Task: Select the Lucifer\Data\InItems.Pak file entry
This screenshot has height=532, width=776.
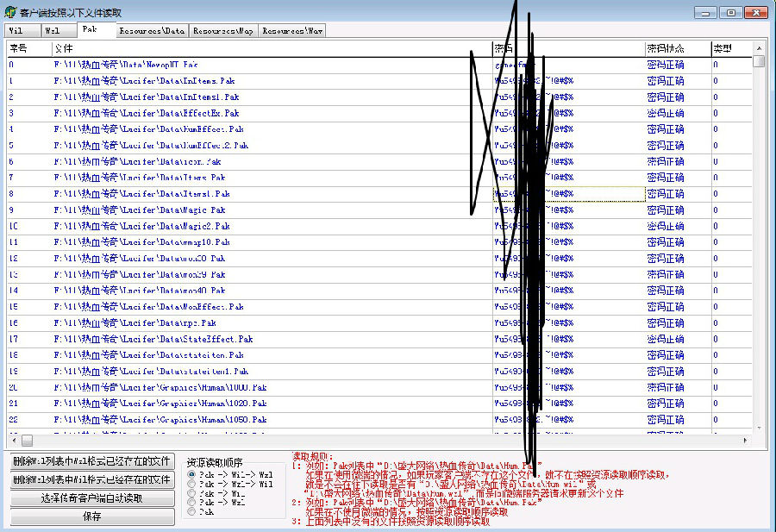Action: pos(144,81)
